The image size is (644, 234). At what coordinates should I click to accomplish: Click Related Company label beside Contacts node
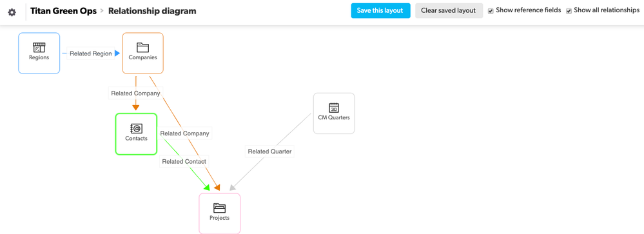(184, 133)
